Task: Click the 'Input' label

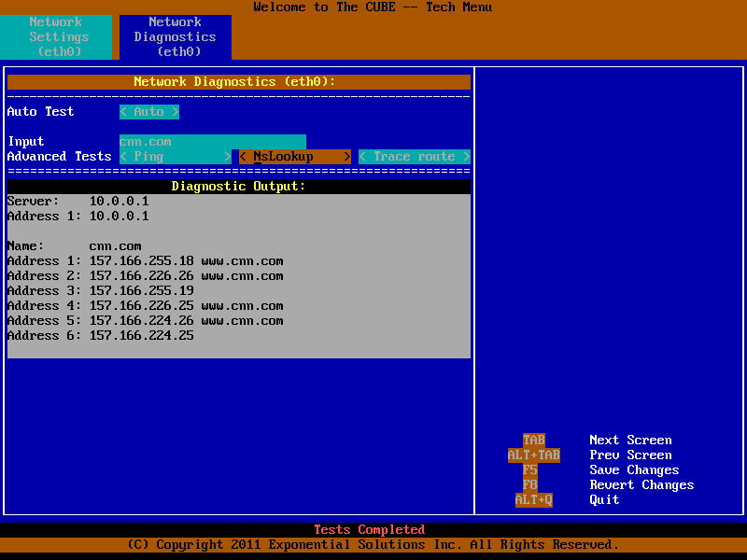Action: pyautogui.click(x=26, y=142)
